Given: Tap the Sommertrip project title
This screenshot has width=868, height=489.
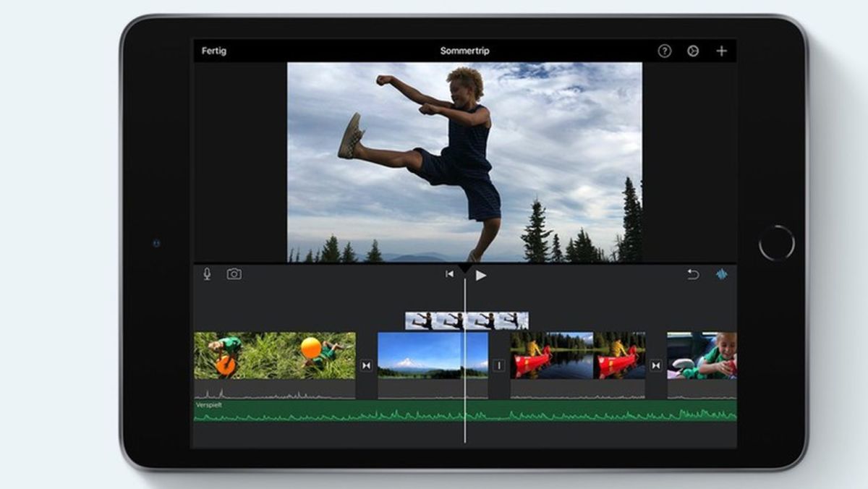Looking at the screenshot, I should (x=464, y=51).
